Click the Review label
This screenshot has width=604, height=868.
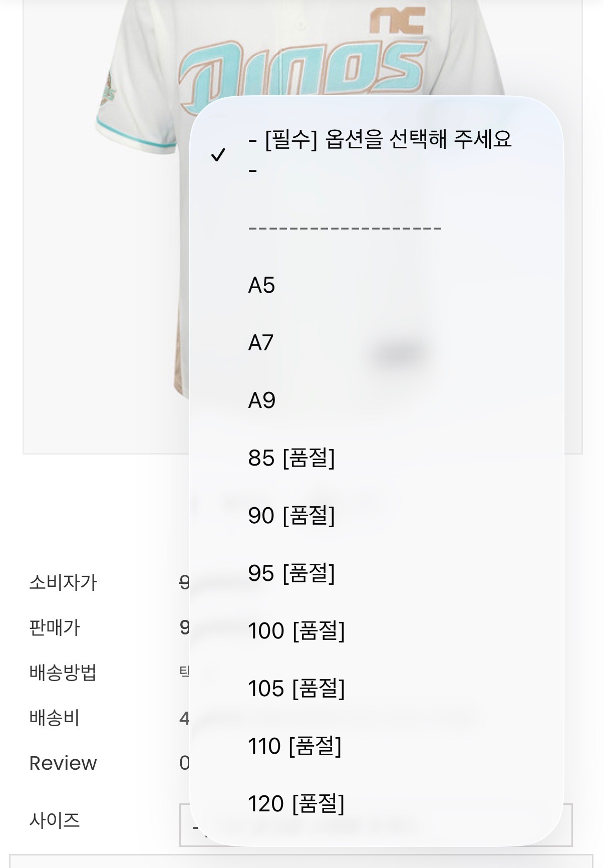point(63,763)
